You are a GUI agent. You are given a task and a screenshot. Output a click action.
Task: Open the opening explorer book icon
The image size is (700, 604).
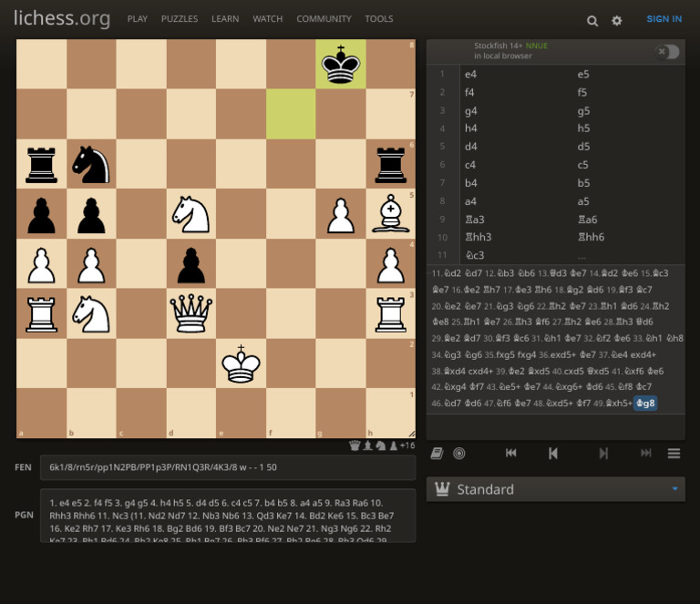437,454
